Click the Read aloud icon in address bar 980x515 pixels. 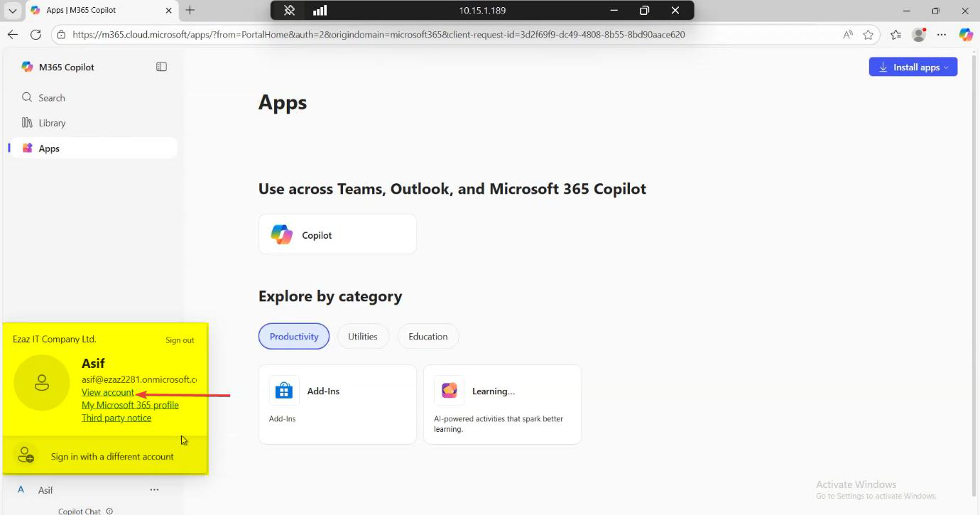[x=848, y=34]
